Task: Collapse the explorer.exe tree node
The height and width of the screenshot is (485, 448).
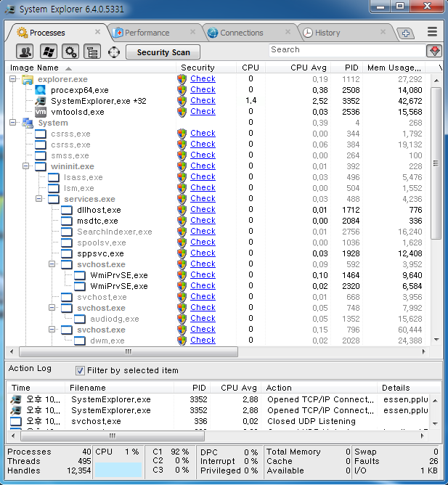Action: [x=12, y=79]
